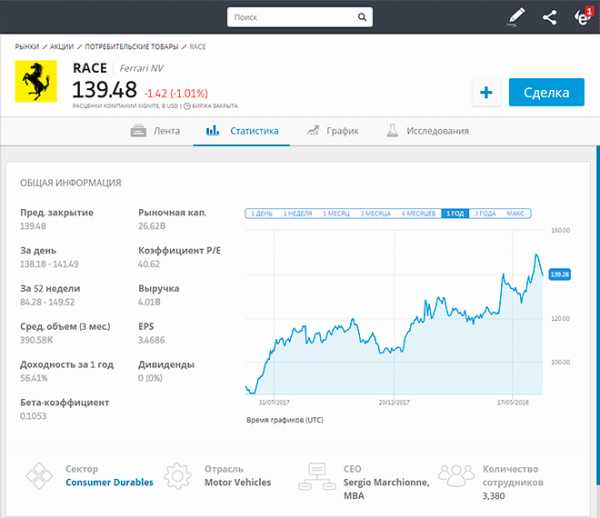Click the search magnifier icon

pyautogui.click(x=362, y=17)
